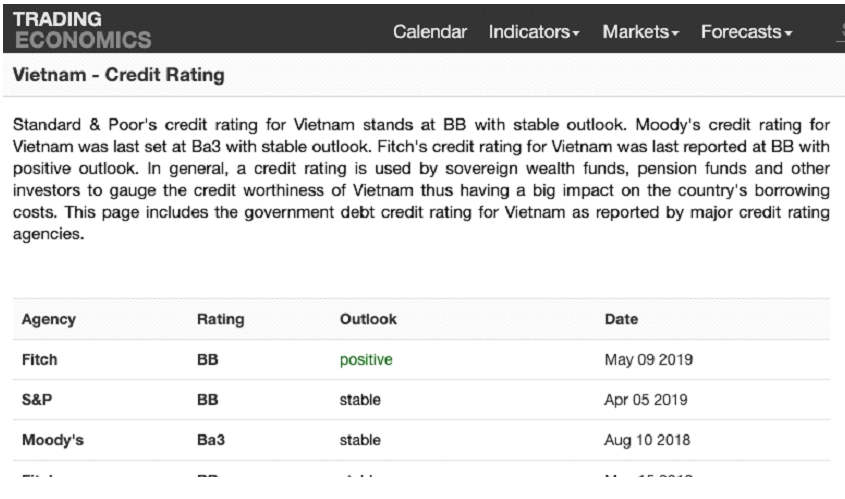Select the Rating column header
845x499 pixels.
[x=220, y=319]
